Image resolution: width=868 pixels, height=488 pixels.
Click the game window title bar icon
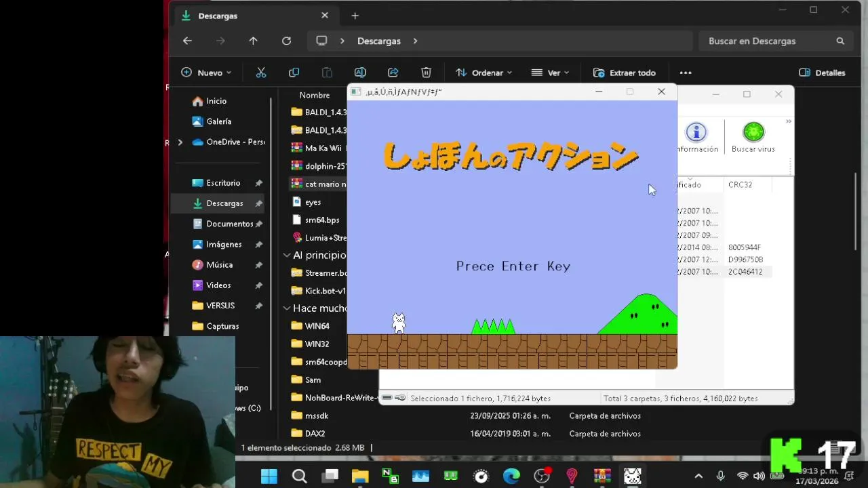[x=356, y=91]
